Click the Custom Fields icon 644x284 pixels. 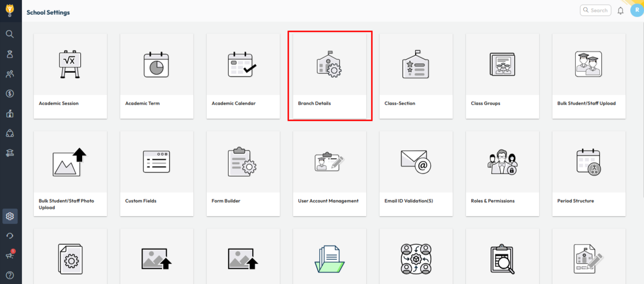click(157, 162)
